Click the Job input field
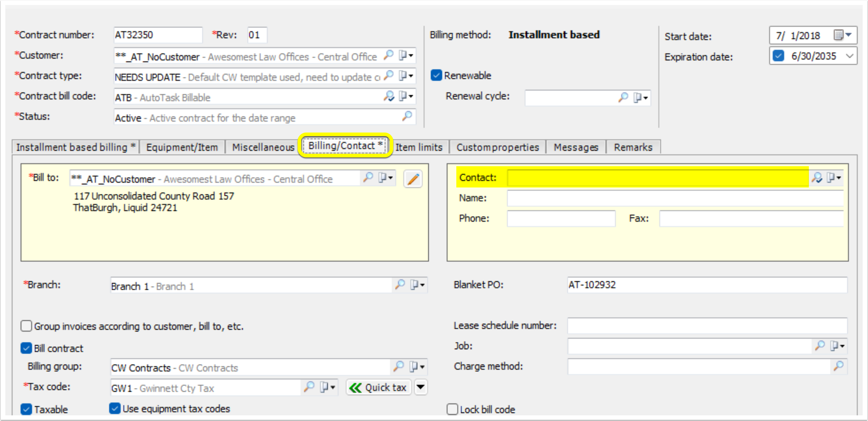Screen dimensions: 868x421 689,346
